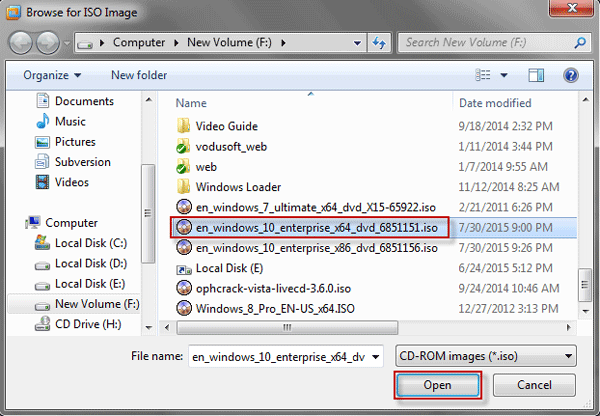600x416 pixels.
Task: Select Music in the navigation pane
Action: click(x=60, y=121)
